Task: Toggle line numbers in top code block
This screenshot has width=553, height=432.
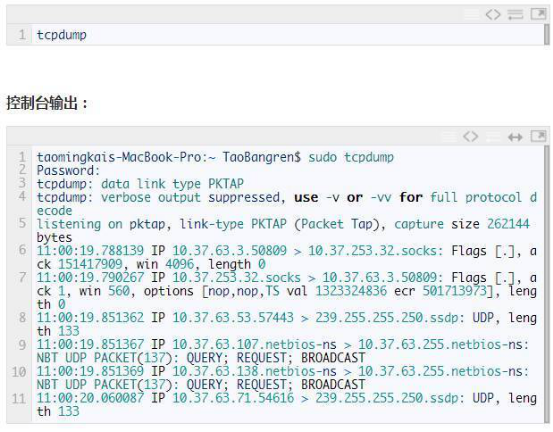Action: (471, 14)
